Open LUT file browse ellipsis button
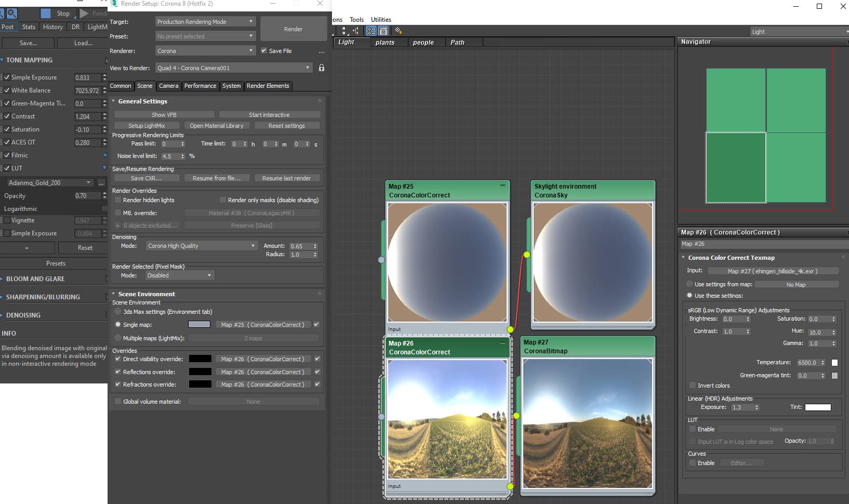 coord(101,183)
